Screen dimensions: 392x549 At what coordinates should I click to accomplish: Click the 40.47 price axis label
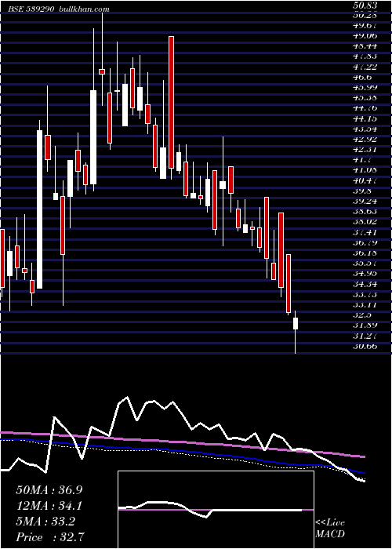coord(365,180)
